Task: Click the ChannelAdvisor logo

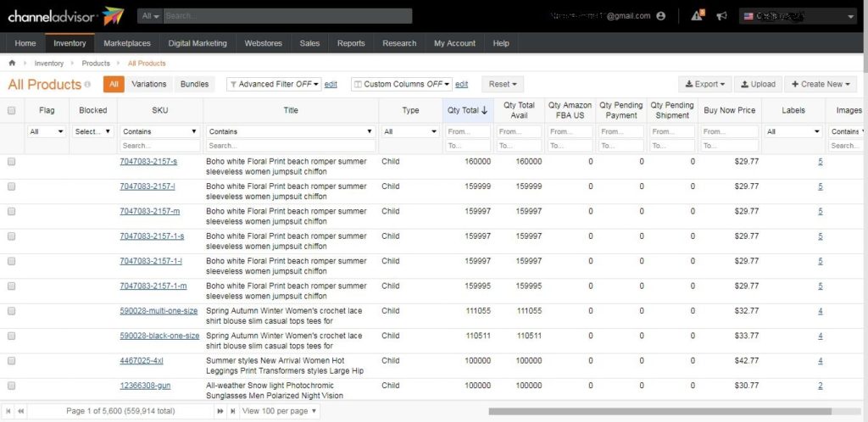Action: (64, 16)
